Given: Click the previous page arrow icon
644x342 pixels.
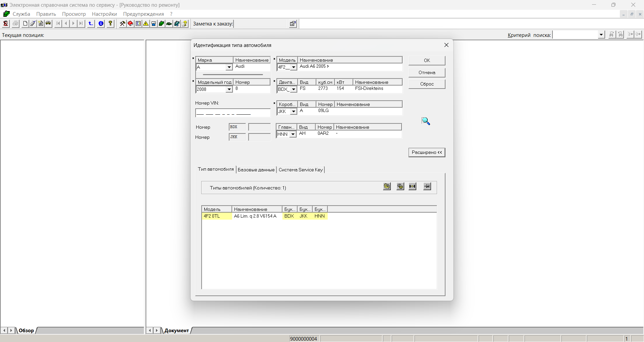Looking at the screenshot, I should (66, 23).
